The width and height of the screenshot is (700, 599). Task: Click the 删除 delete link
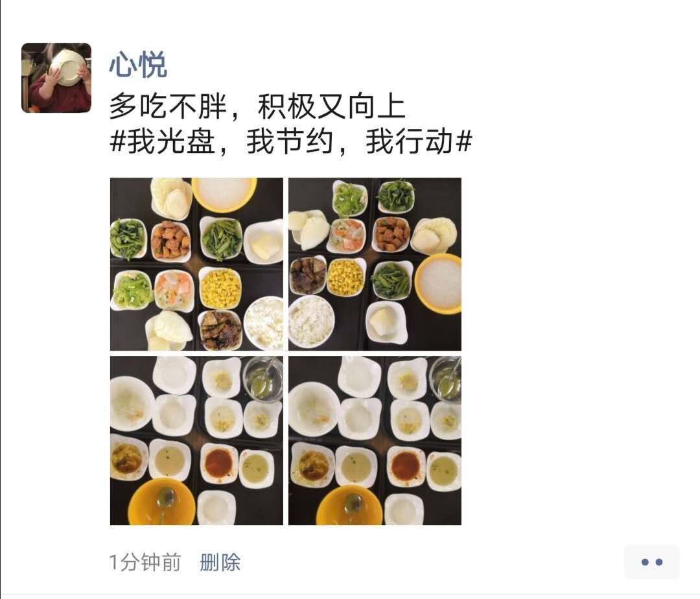[220, 563]
